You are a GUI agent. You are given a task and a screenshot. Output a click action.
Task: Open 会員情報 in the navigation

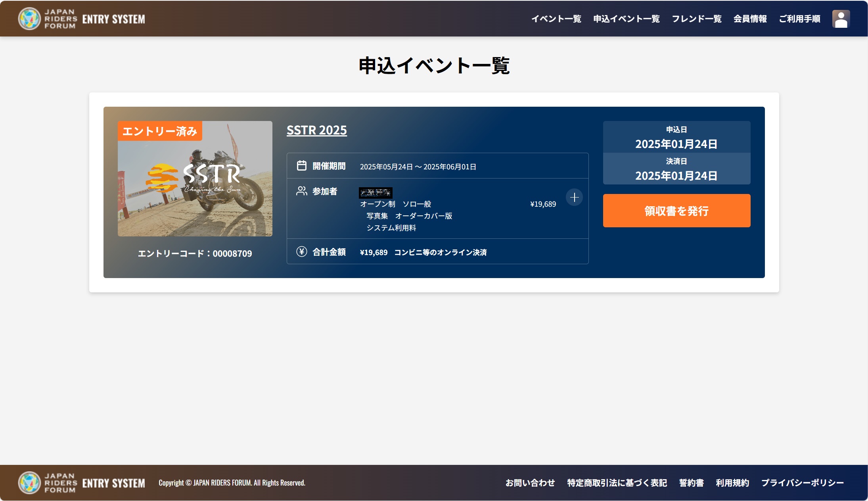(x=750, y=19)
